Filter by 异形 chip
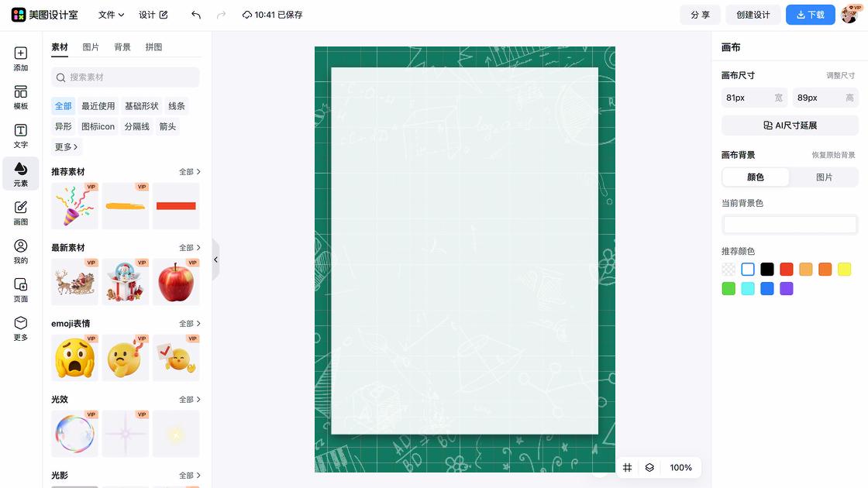The width and height of the screenshot is (868, 488). click(63, 127)
